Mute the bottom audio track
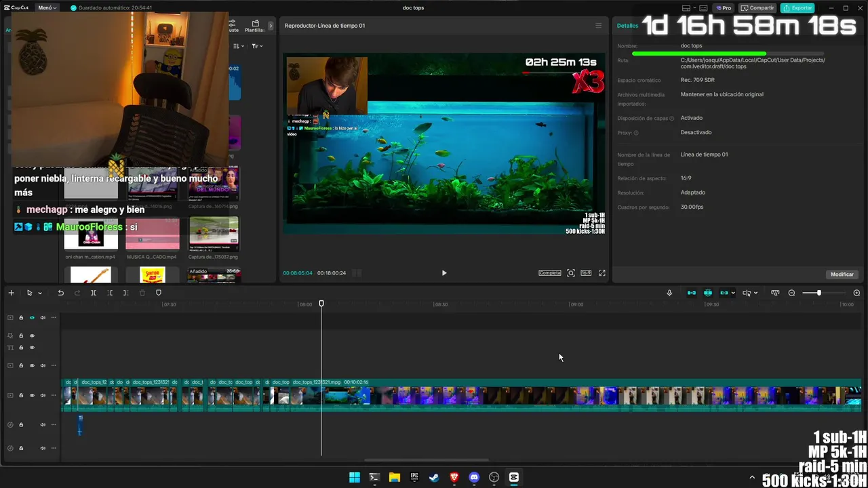The image size is (868, 488). [x=43, y=448]
